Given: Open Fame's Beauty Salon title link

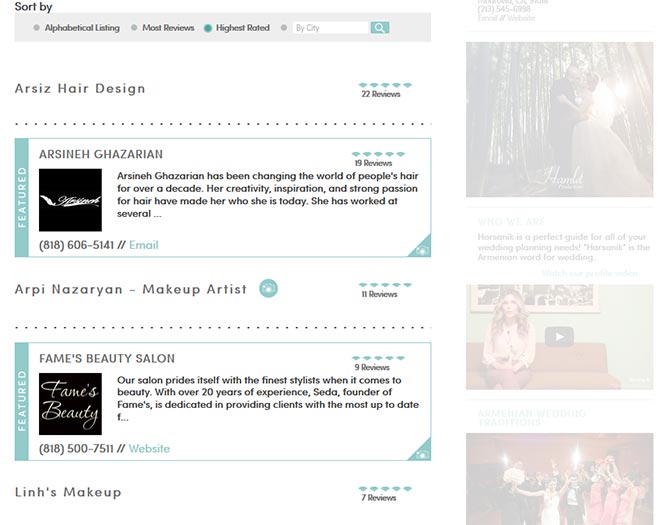Looking at the screenshot, I should (107, 358).
